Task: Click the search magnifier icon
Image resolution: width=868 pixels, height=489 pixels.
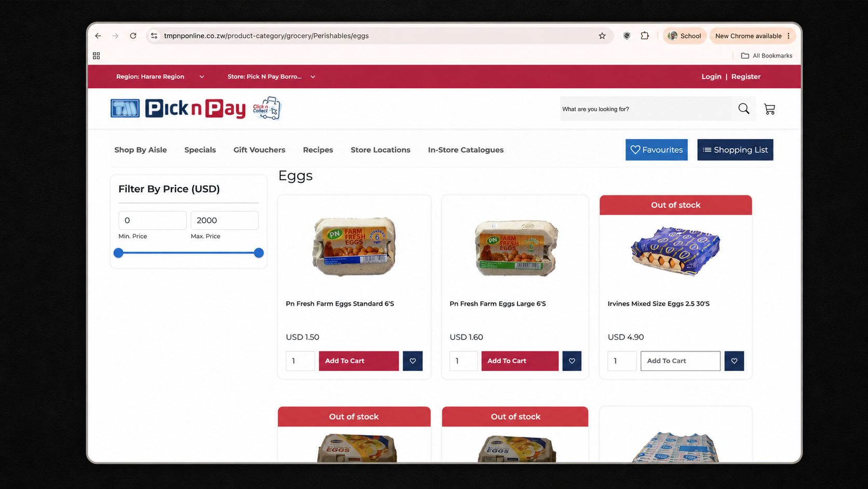Action: [x=743, y=109]
